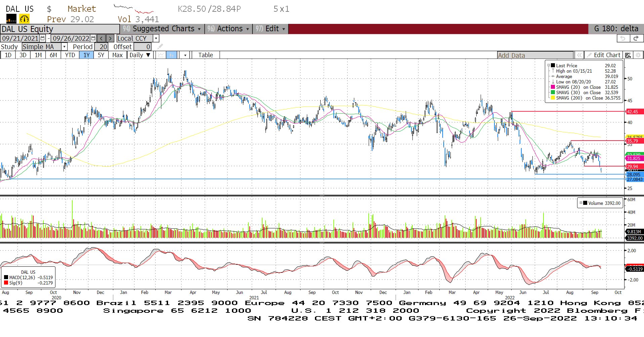Click the Low marker icon in legend
This screenshot has width=644, height=337.
[553, 82]
